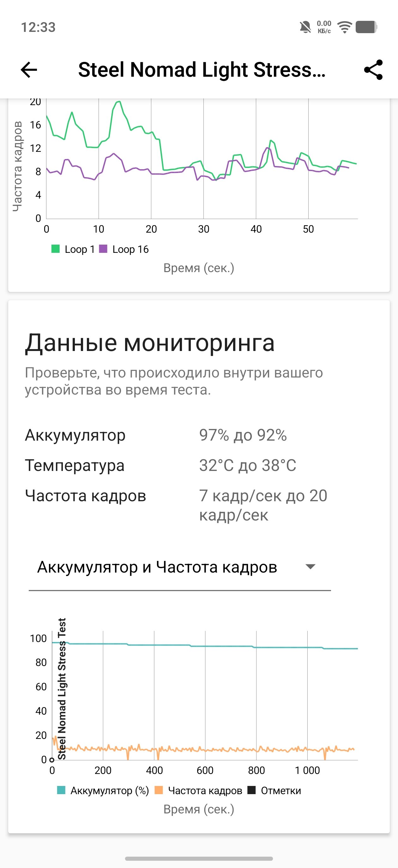Tap the bottom navigation gesture bar

(199, 858)
